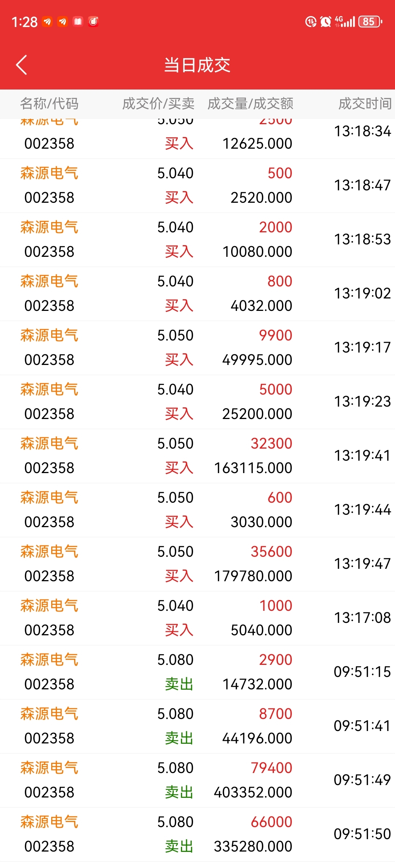Open the 13:18:47 buy trade row
Screen dimensions: 395x868
[197, 186]
